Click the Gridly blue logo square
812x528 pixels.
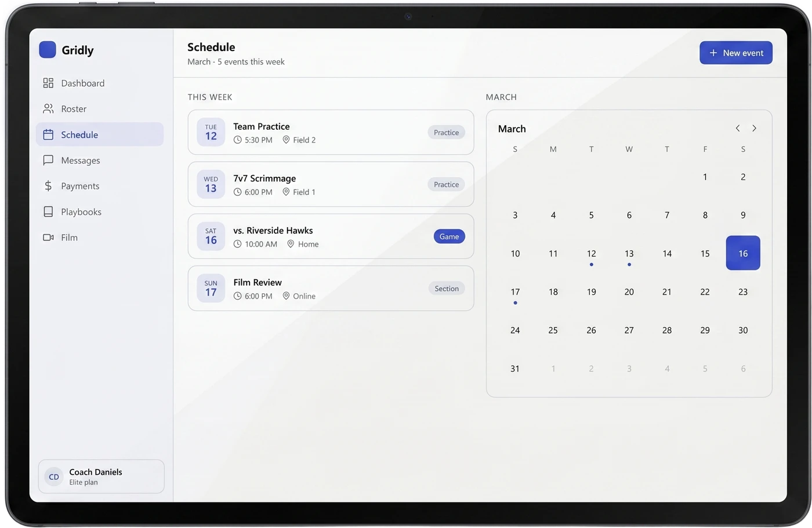48,50
